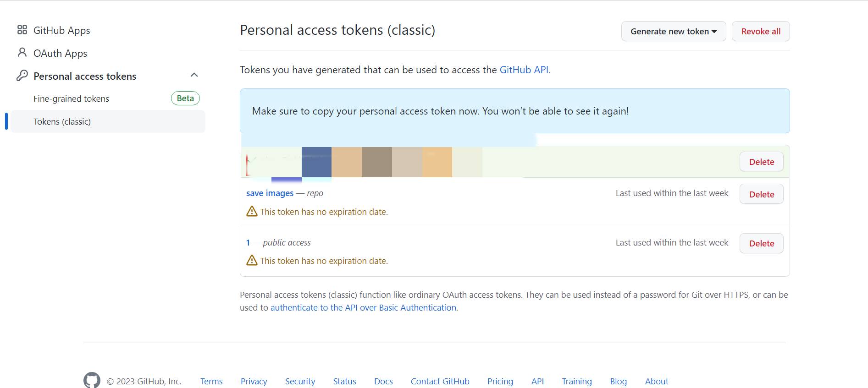Select Tokens (classic) sidebar item

(108, 121)
